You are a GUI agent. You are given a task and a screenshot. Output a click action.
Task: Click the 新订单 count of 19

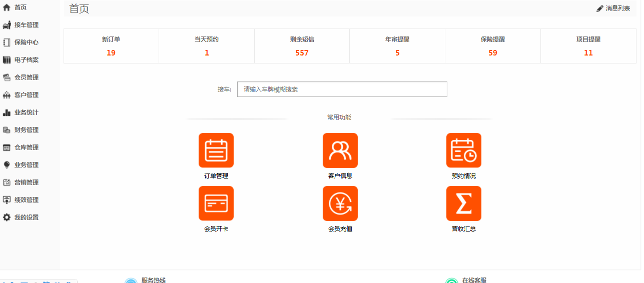(x=111, y=53)
